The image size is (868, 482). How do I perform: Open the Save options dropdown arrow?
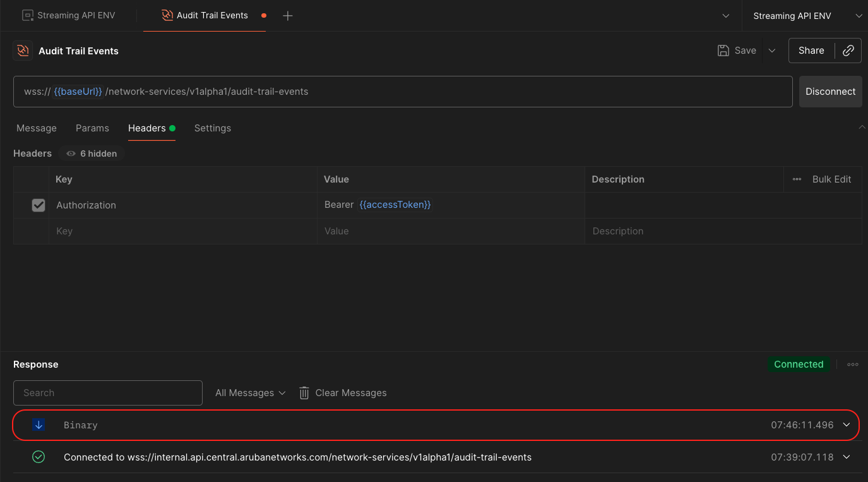771,51
